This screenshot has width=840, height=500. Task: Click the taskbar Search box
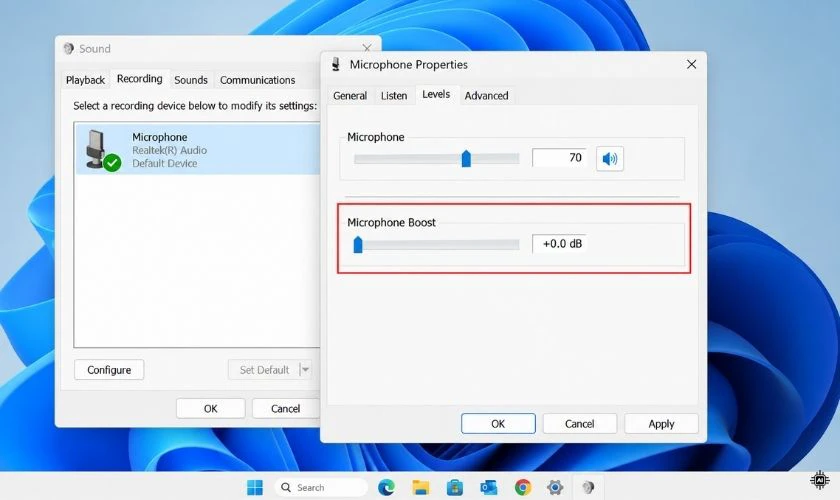(320, 487)
